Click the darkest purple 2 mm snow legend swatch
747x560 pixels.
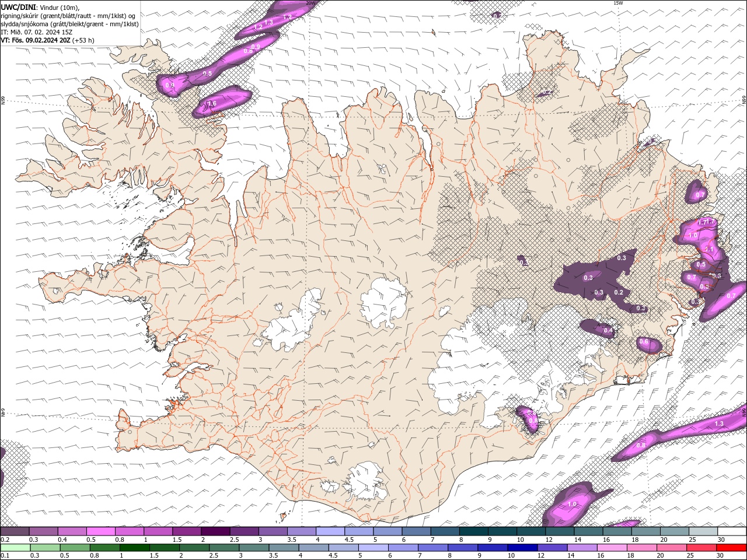coord(215,531)
